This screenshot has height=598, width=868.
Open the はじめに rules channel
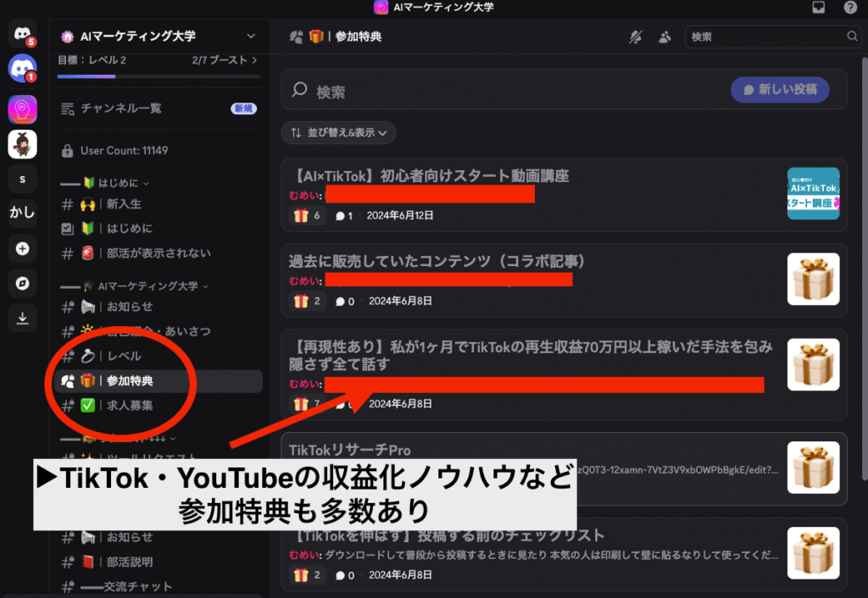tap(159, 229)
